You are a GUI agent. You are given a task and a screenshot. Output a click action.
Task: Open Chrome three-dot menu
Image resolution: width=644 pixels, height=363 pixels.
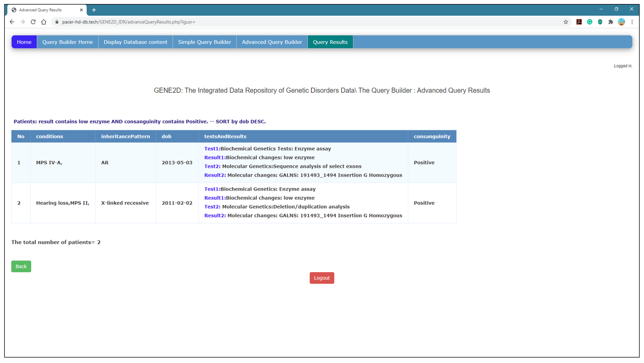(632, 22)
